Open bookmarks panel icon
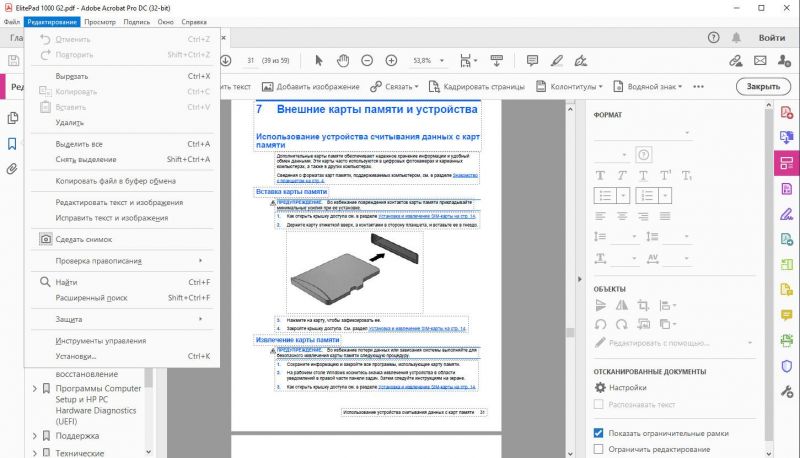Image resolution: width=800 pixels, height=458 pixels. [x=12, y=144]
